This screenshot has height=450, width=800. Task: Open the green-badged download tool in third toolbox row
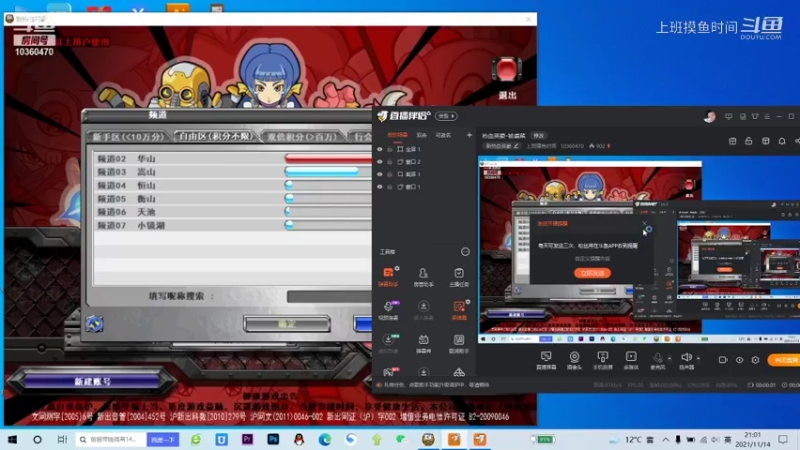[388, 343]
